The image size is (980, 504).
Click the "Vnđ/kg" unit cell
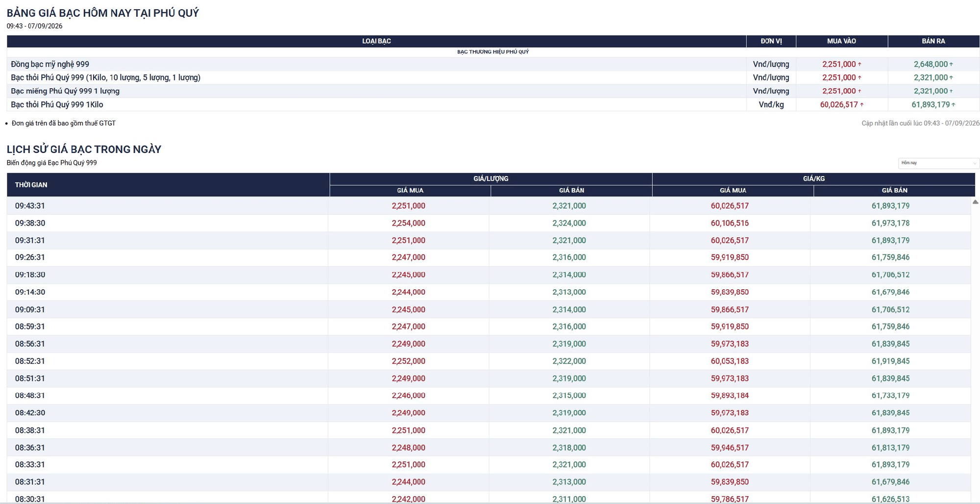pyautogui.click(x=771, y=104)
